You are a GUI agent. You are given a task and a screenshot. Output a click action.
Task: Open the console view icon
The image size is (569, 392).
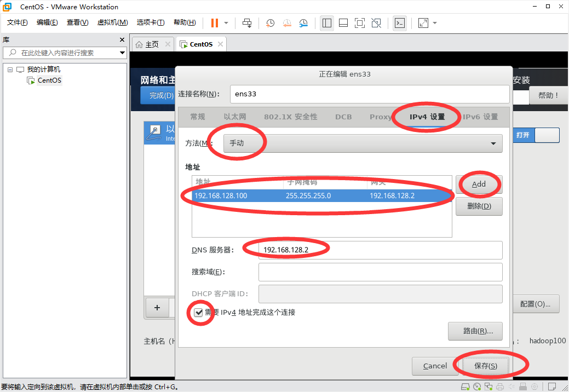(x=400, y=23)
